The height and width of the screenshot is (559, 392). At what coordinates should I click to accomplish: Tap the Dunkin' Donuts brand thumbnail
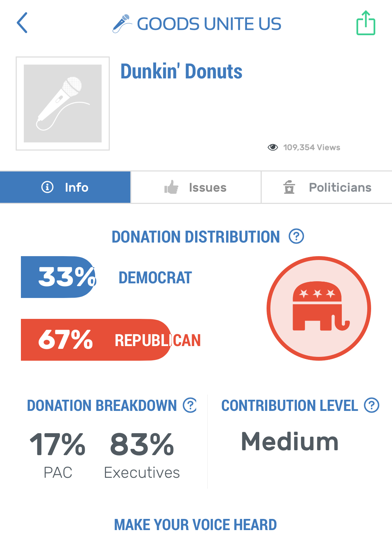tap(63, 104)
